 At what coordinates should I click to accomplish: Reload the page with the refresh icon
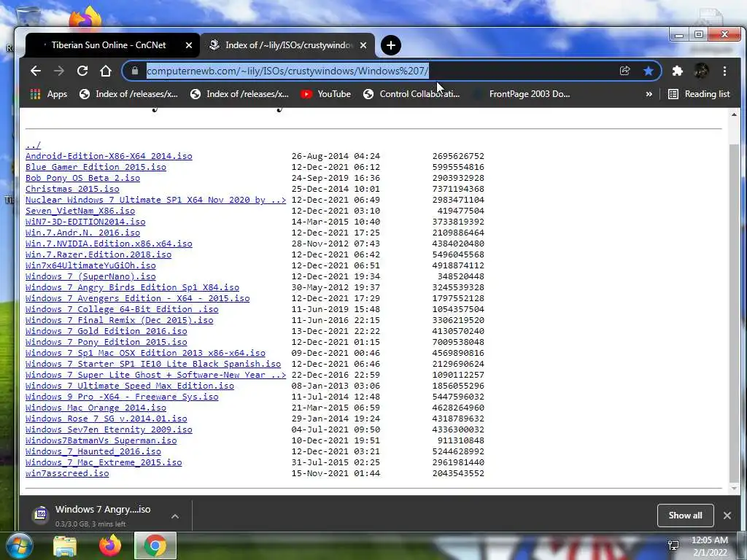82,71
